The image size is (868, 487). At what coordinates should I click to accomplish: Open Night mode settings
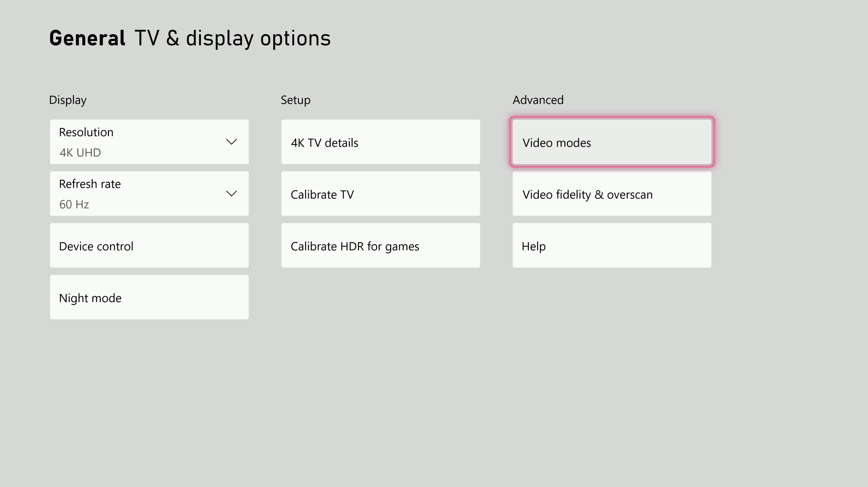tap(149, 297)
